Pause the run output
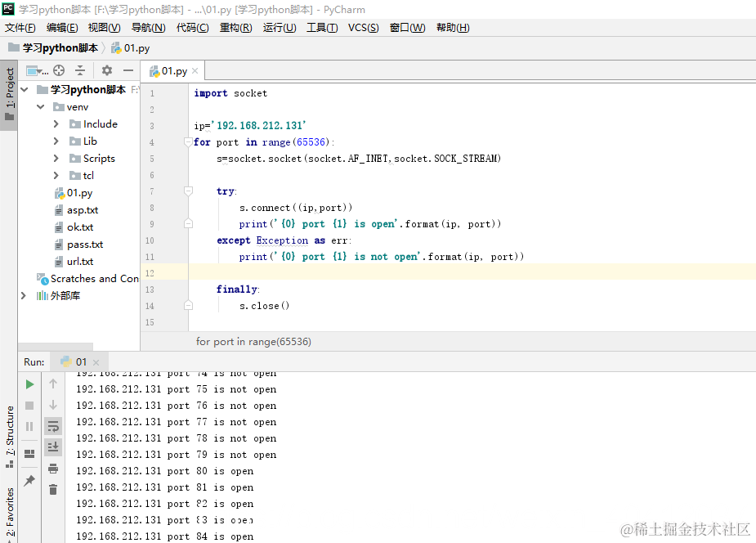The width and height of the screenshot is (756, 543). (29, 426)
